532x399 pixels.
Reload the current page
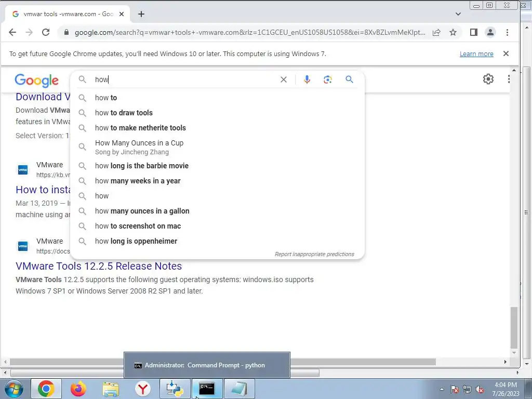(46, 32)
